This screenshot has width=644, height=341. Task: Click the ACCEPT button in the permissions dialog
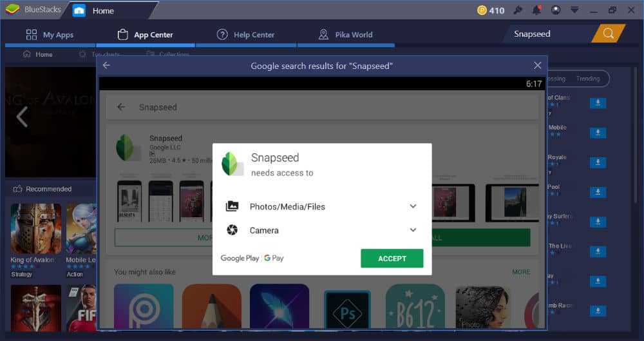[392, 258]
